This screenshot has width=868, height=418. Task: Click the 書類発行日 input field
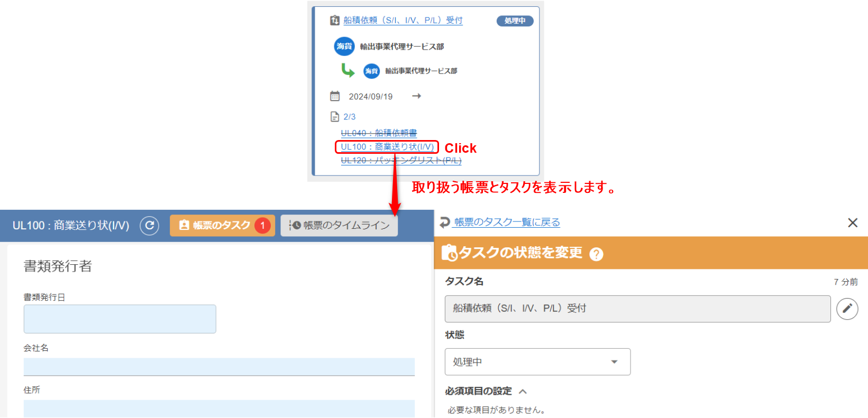tap(120, 319)
